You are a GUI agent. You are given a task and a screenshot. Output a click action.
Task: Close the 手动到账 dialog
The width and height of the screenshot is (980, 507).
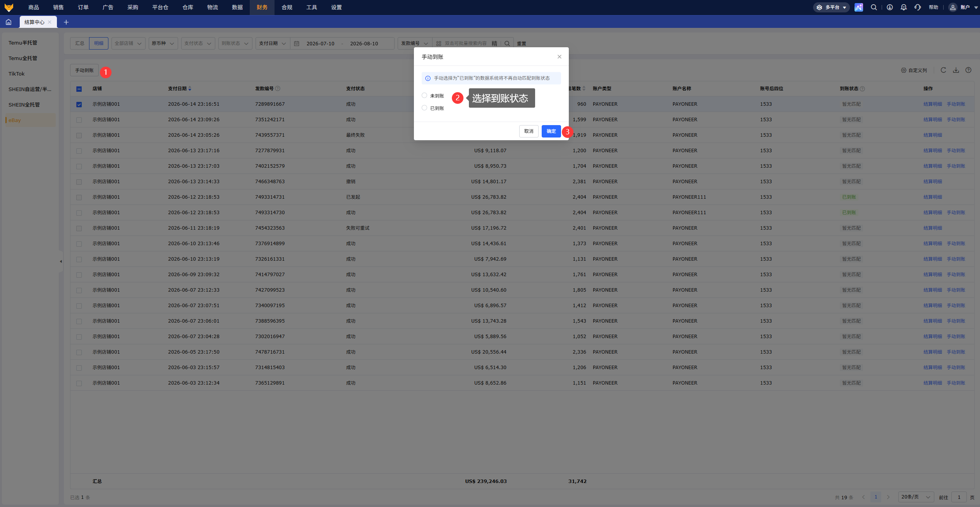pyautogui.click(x=560, y=57)
